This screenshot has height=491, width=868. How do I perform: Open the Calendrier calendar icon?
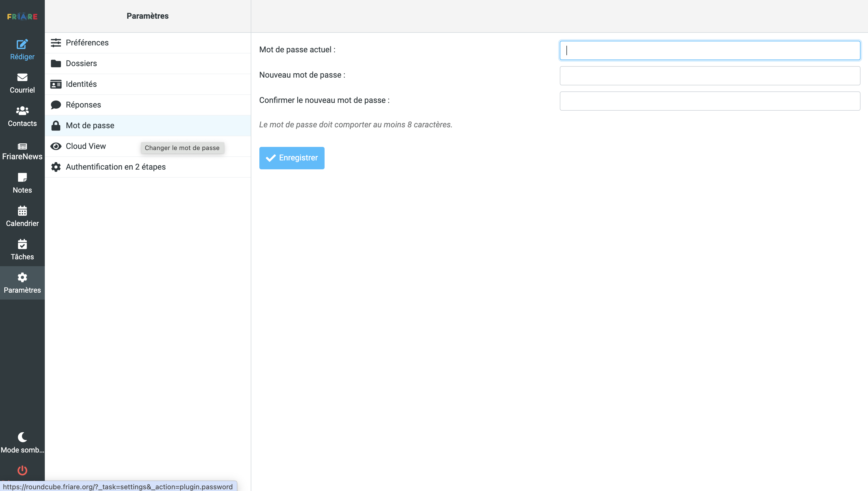(22, 211)
